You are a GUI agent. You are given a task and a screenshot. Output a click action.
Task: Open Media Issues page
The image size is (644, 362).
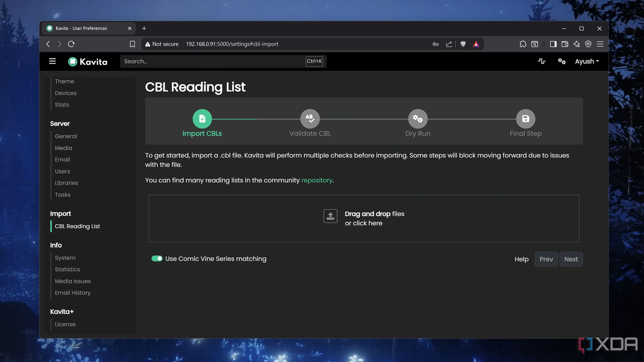pyautogui.click(x=73, y=281)
